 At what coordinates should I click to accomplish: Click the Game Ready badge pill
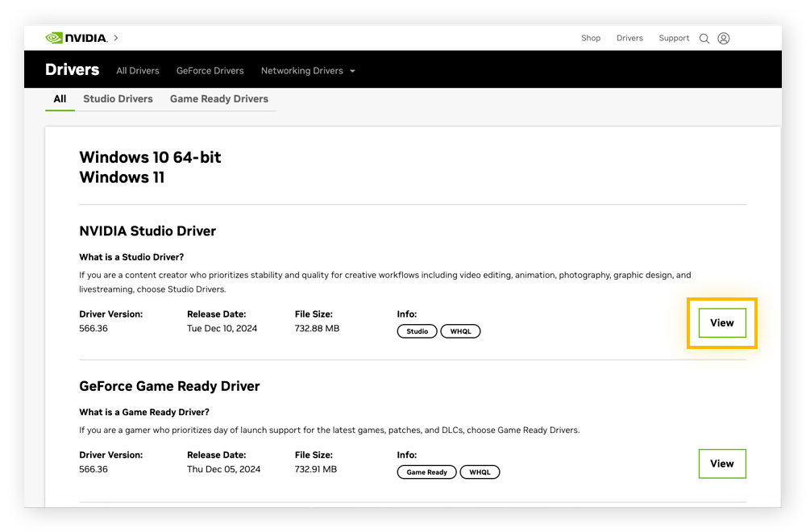pyautogui.click(x=426, y=472)
